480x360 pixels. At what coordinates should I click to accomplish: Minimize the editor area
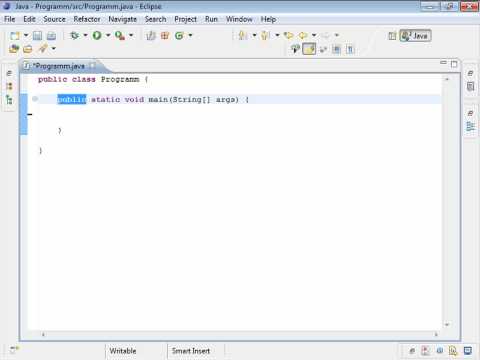pyautogui.click(x=443, y=63)
